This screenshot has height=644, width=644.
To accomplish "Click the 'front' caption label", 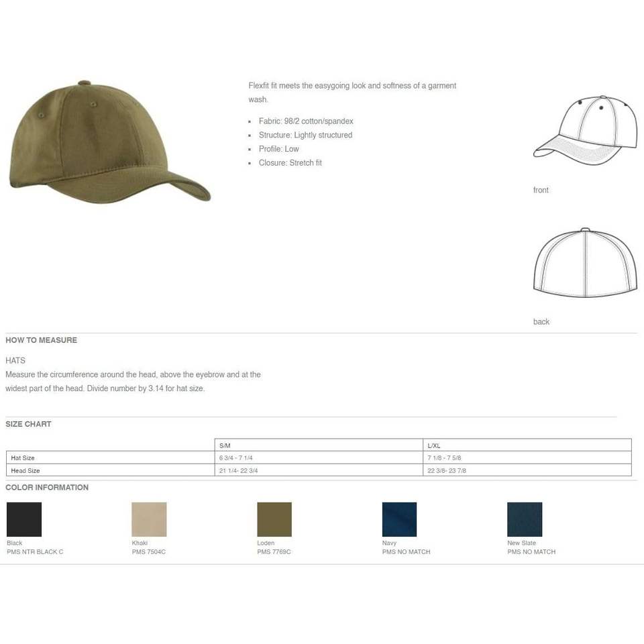I will coord(541,190).
